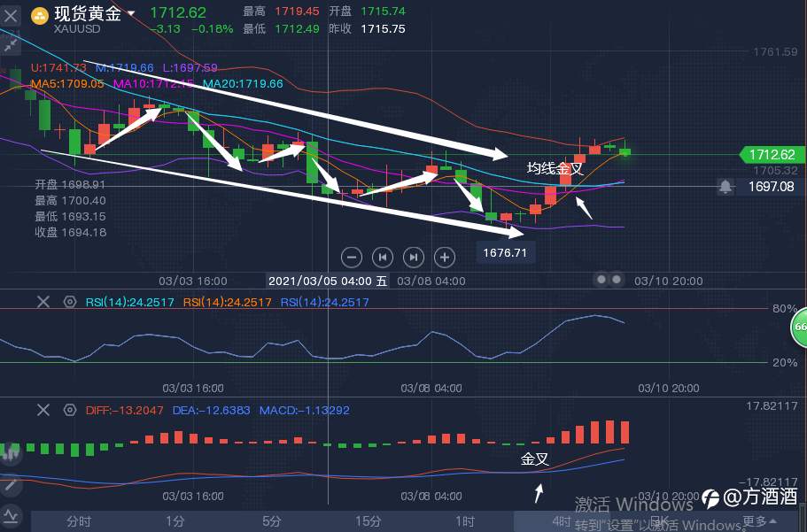The width and height of the screenshot is (807, 532).
Task: Open the 现货黄金 symbol dropdown arrow
Action: point(131,13)
